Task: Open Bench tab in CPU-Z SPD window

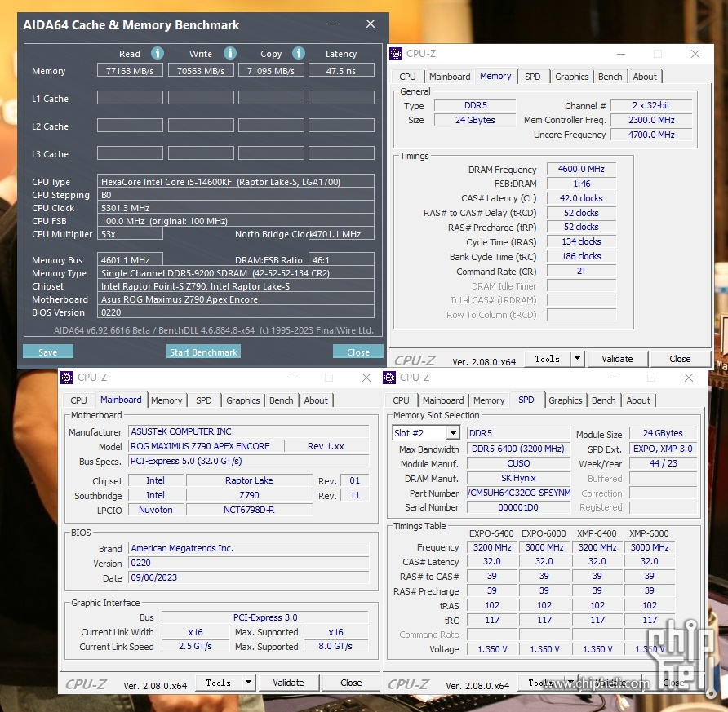Action: pyautogui.click(x=604, y=400)
